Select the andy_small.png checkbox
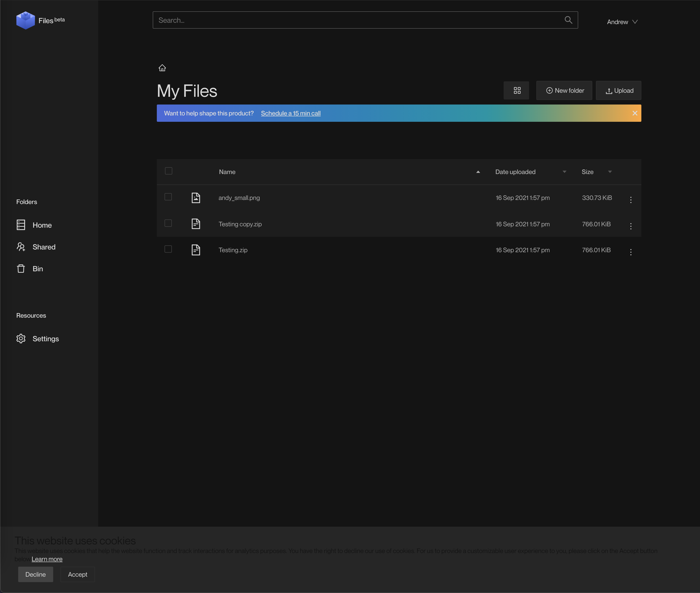700x593 pixels. click(168, 197)
